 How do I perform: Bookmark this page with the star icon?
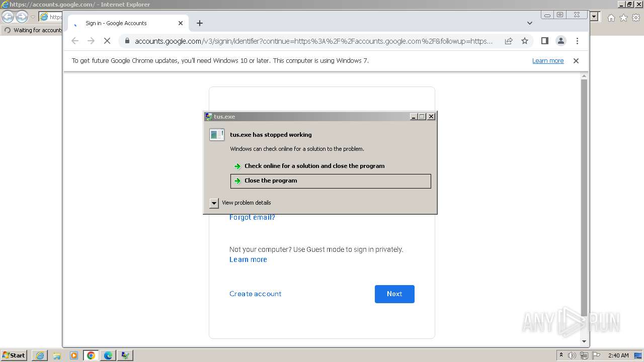coord(525,41)
